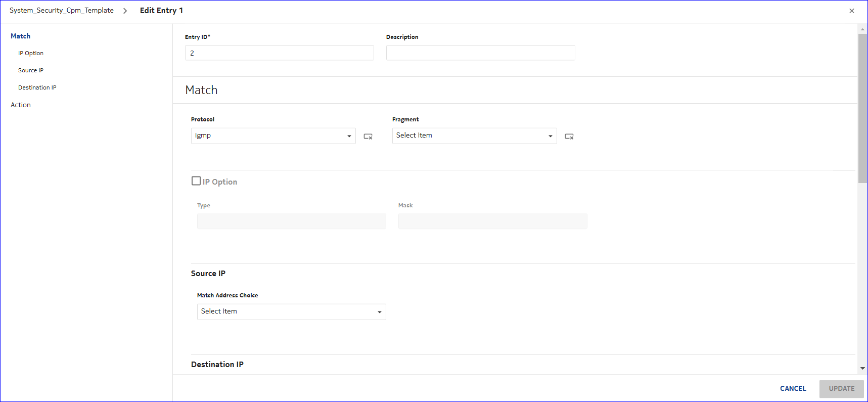Close the Edit Entry dialog
Viewport: 868px width, 402px height.
pyautogui.click(x=852, y=11)
